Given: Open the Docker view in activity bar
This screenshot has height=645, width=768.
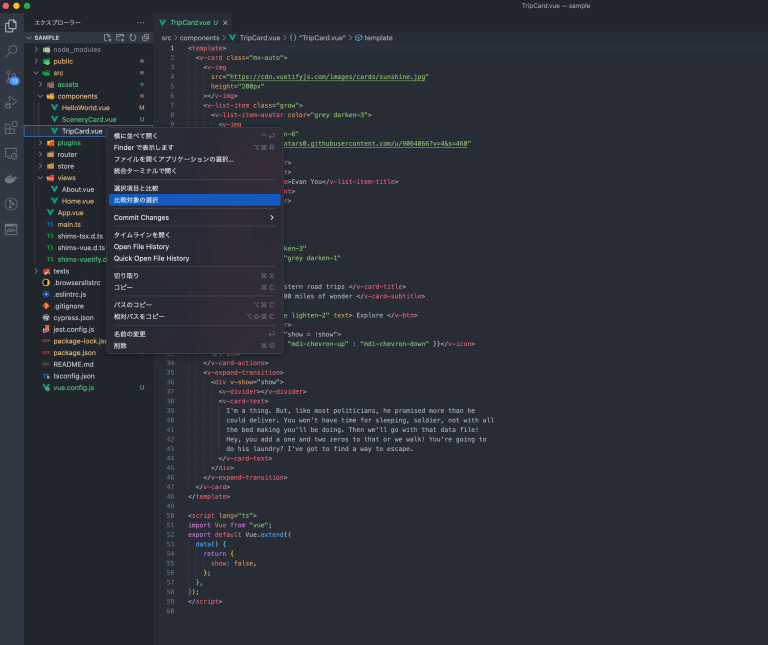Looking at the screenshot, I should tap(12, 179).
